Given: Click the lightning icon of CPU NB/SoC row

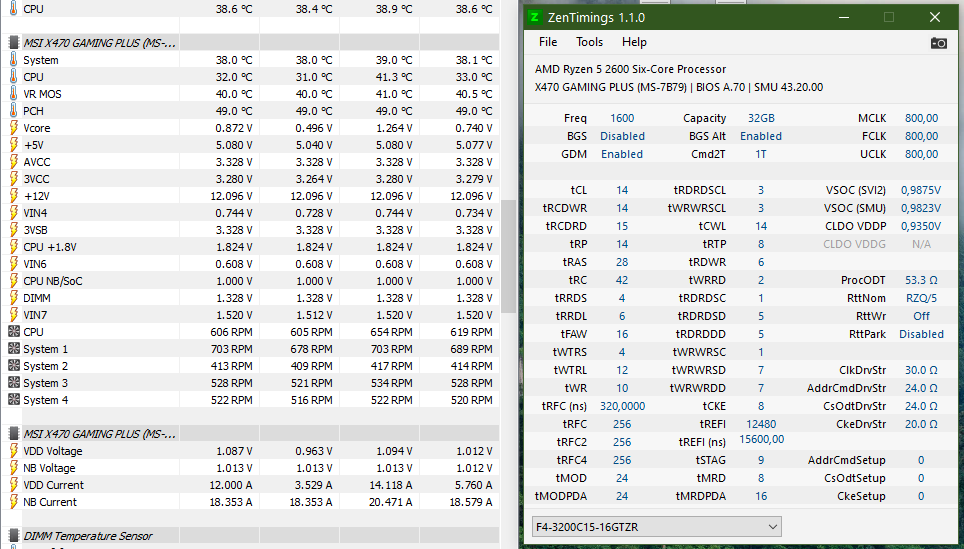Looking at the screenshot, I should [x=14, y=281].
